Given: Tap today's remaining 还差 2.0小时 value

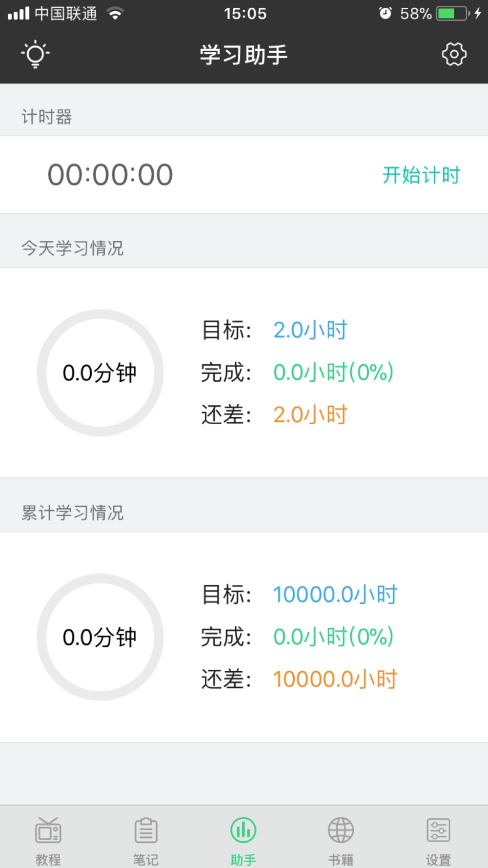Looking at the screenshot, I should pos(310,414).
